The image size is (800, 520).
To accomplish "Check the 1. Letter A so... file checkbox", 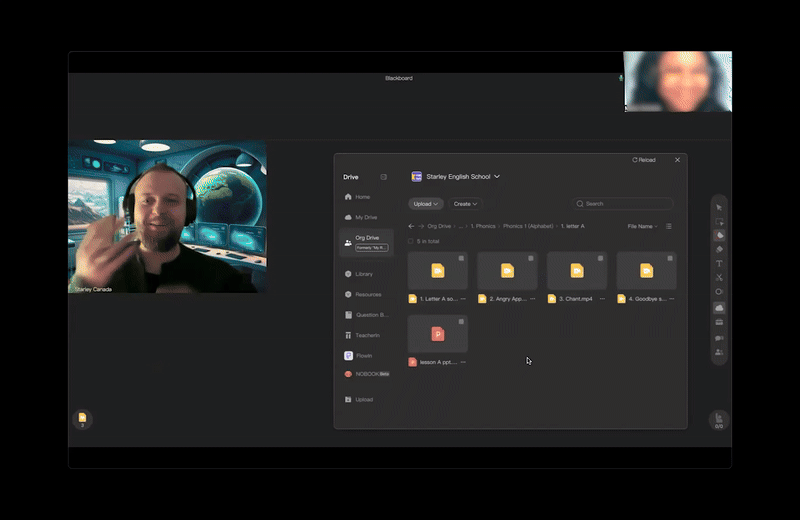I will (461, 258).
